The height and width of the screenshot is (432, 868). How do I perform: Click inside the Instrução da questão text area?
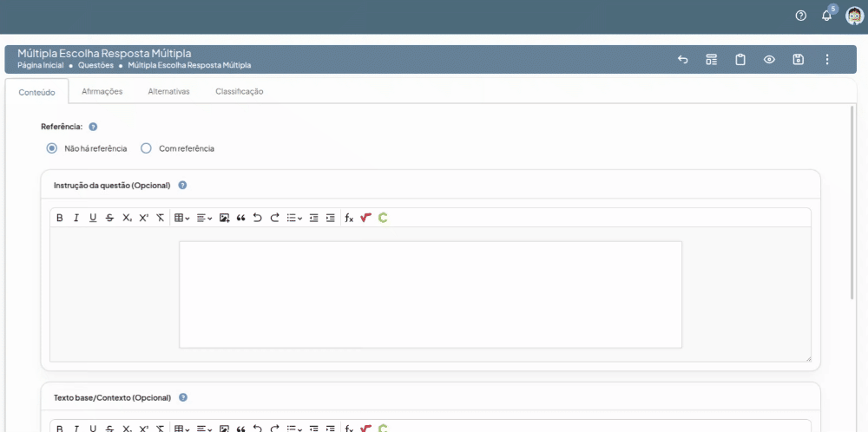click(x=430, y=295)
